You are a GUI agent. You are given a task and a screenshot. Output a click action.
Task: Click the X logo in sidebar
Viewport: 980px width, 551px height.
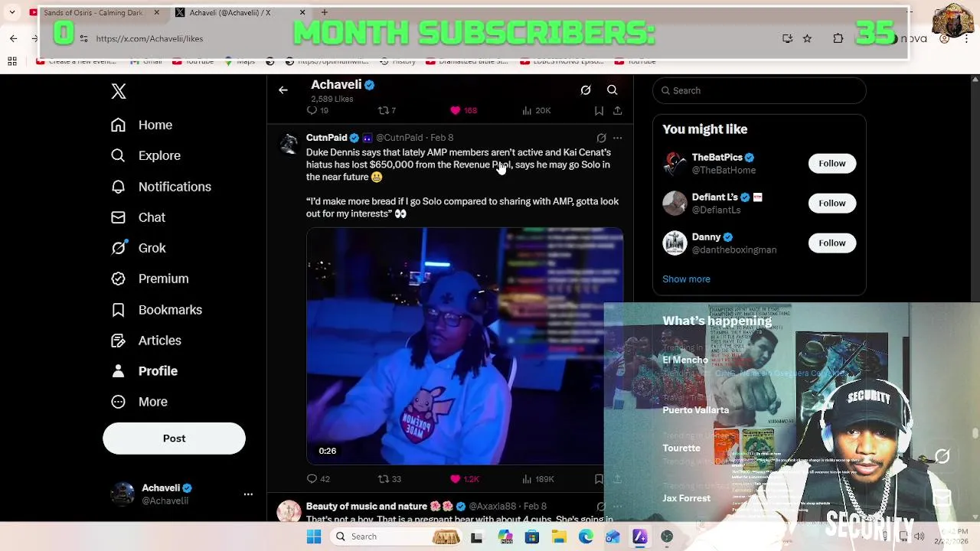pyautogui.click(x=119, y=91)
